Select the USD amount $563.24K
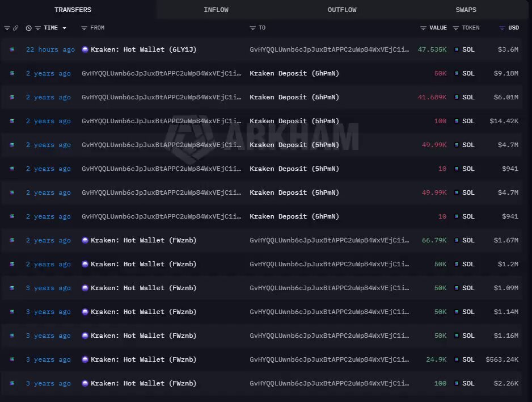The image size is (532, 402). coord(502,359)
